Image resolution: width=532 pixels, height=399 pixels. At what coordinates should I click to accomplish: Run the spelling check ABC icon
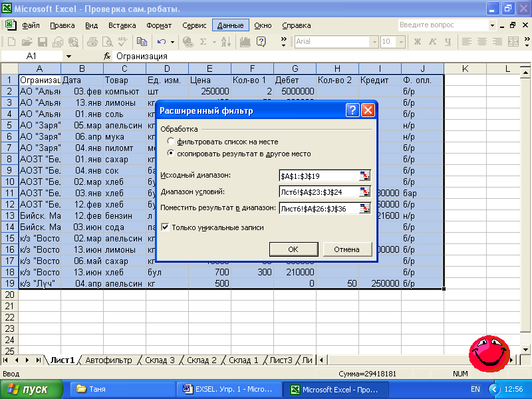point(123,41)
